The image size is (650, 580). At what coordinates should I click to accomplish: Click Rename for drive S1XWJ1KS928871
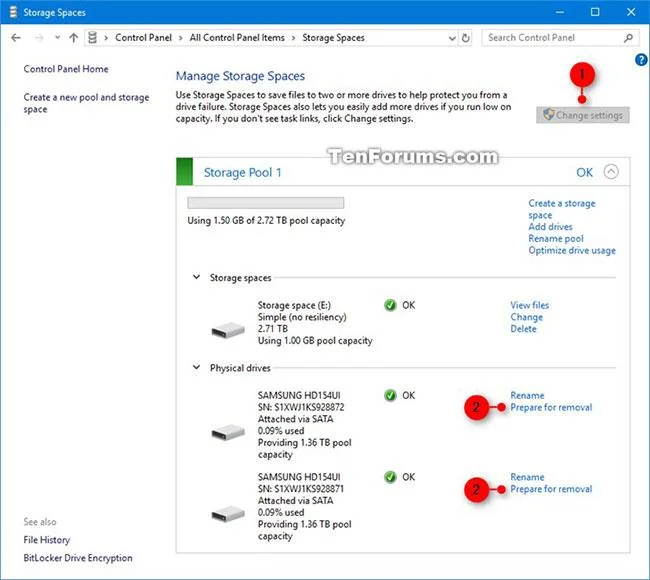tap(527, 477)
